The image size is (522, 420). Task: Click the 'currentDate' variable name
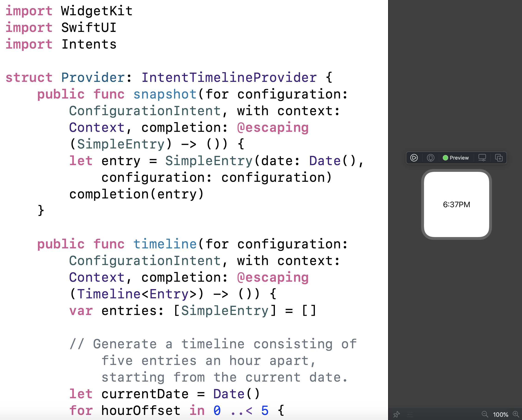145,394
